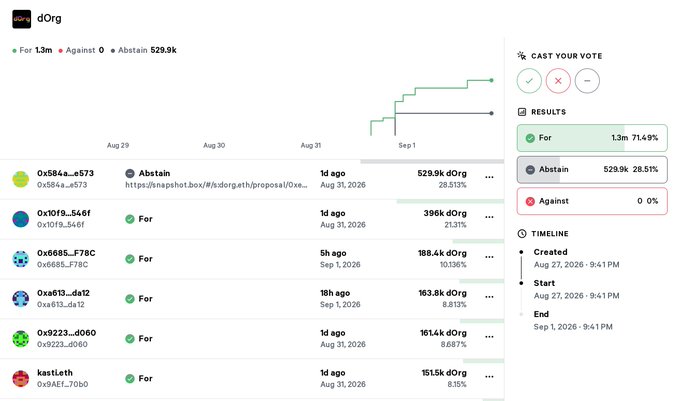The height and width of the screenshot is (401, 680).
Task: Open voter profile 0x6685...F78C
Action: pos(66,253)
